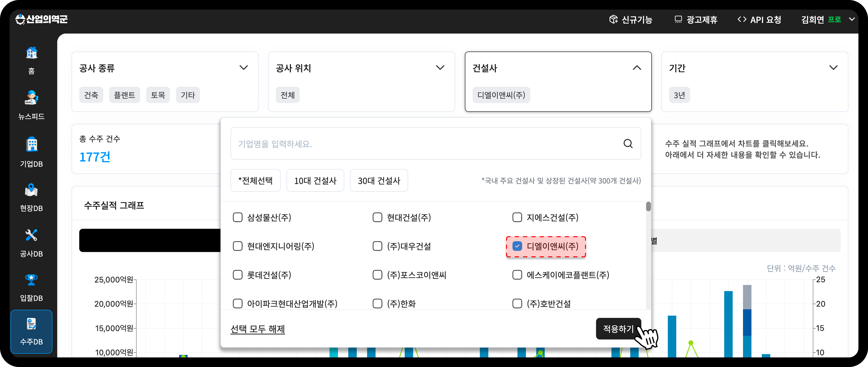Check the 롯데건설(주) checkbox
Screen dimensions: 868x367
[238, 275]
